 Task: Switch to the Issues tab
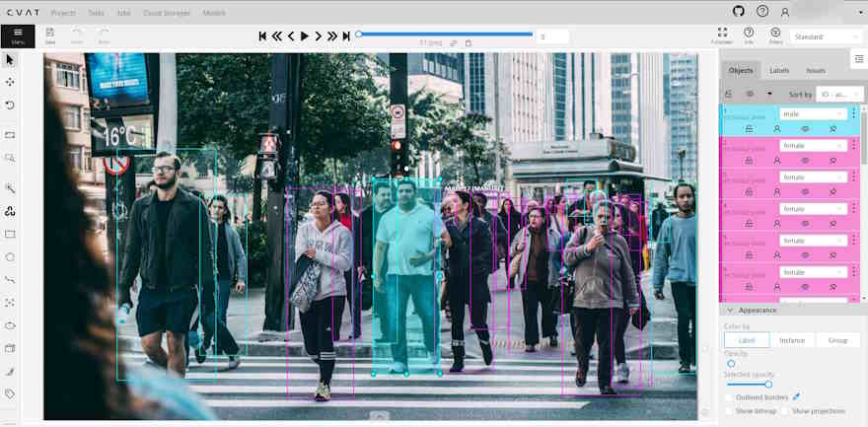pos(816,71)
